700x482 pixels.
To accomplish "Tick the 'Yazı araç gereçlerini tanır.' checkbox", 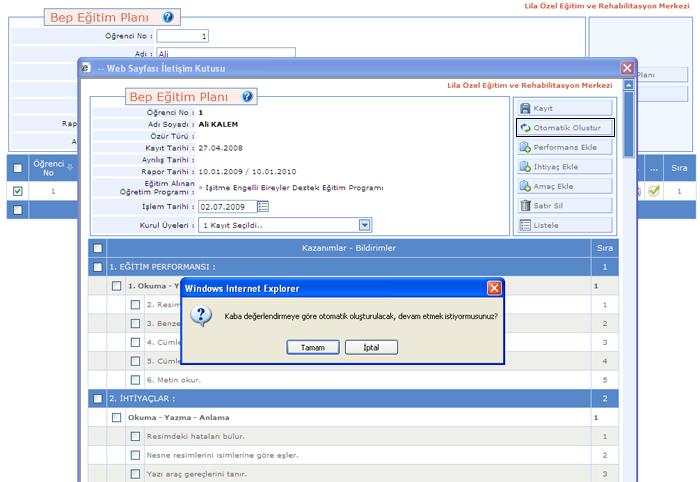I will click(x=135, y=473).
